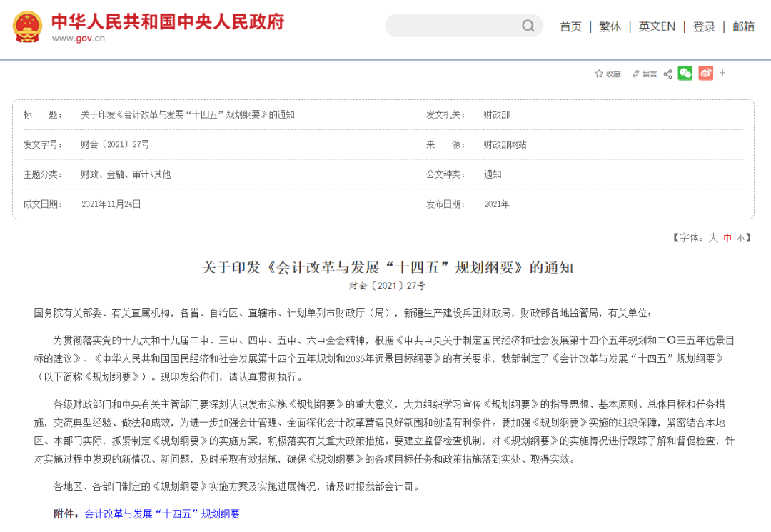771x532 pixels.
Task: Open the 首页 homepage menu item
Action: [570, 26]
